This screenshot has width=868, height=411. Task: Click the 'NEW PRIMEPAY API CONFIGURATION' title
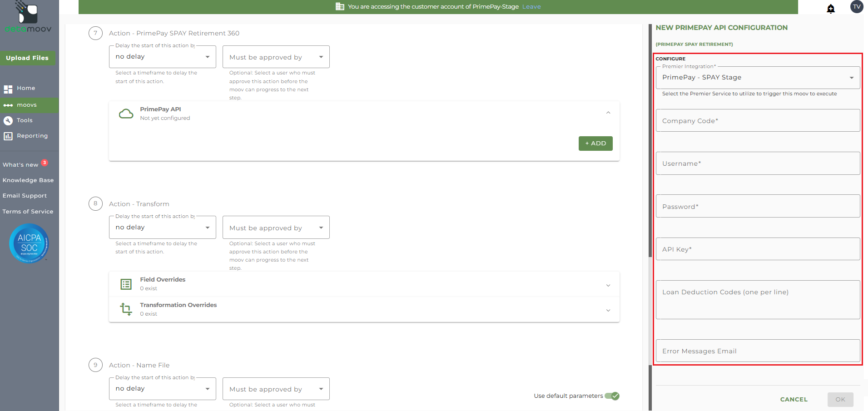click(x=721, y=28)
